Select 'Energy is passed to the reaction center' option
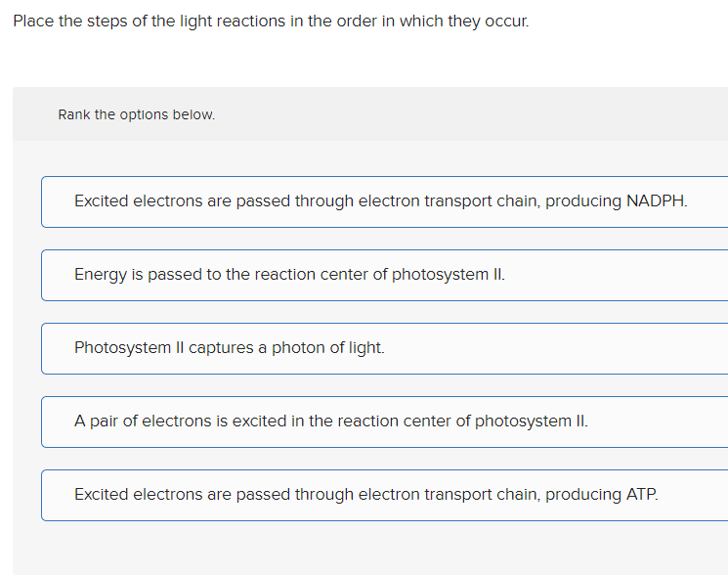 289,275
